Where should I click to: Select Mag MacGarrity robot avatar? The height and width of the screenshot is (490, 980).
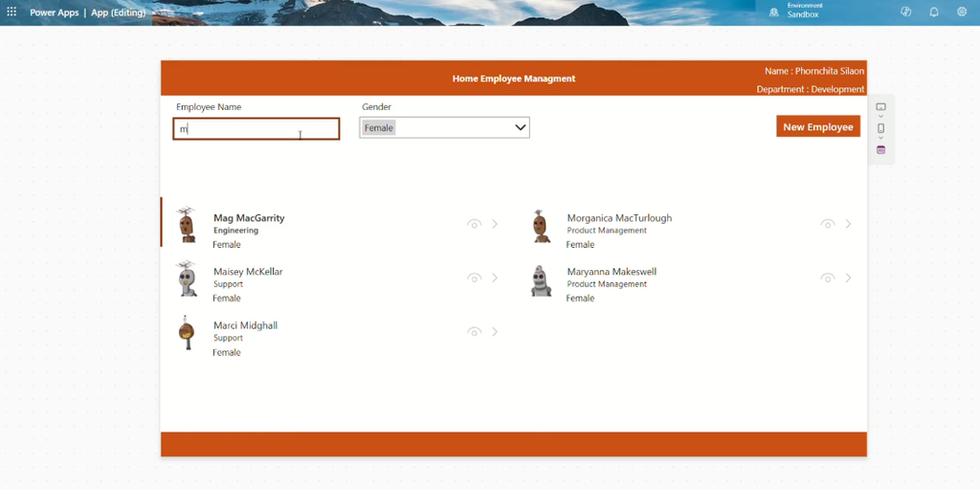click(x=187, y=225)
